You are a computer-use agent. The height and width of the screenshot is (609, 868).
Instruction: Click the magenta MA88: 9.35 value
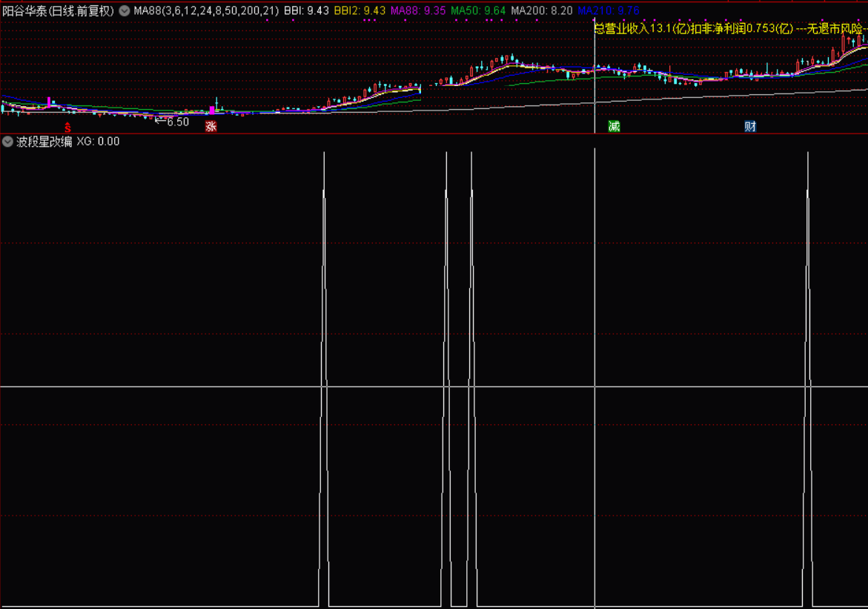tap(418, 10)
